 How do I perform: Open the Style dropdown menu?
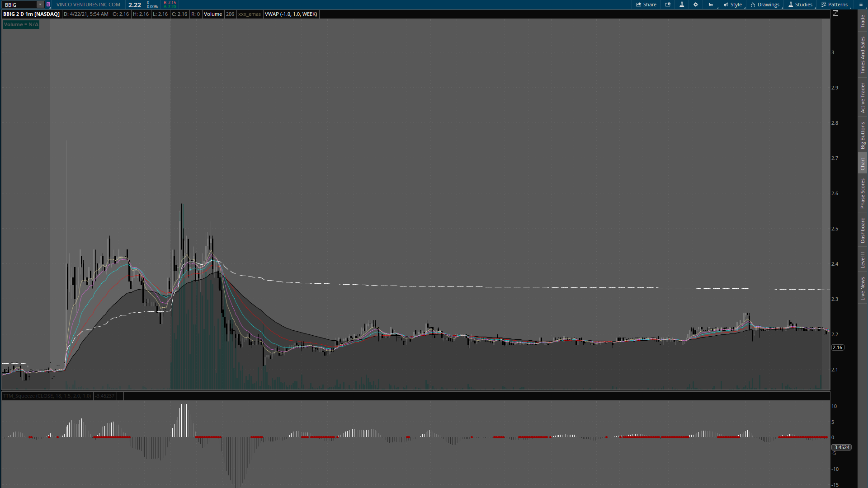[732, 5]
